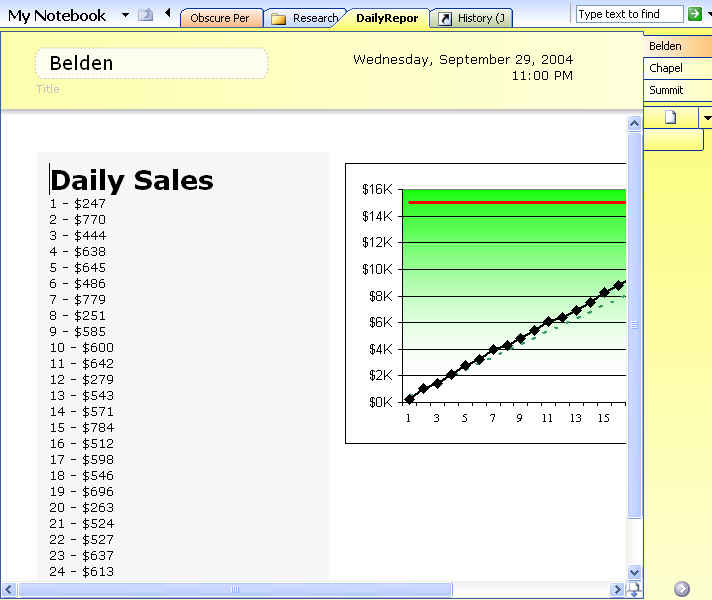Open the History shortcut tab
712x600 pixels.
472,18
